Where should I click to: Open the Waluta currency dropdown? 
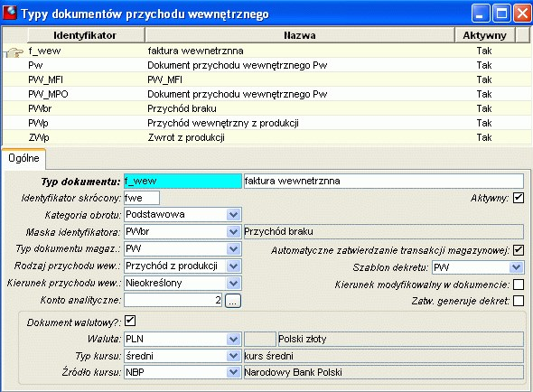pyautogui.click(x=233, y=339)
